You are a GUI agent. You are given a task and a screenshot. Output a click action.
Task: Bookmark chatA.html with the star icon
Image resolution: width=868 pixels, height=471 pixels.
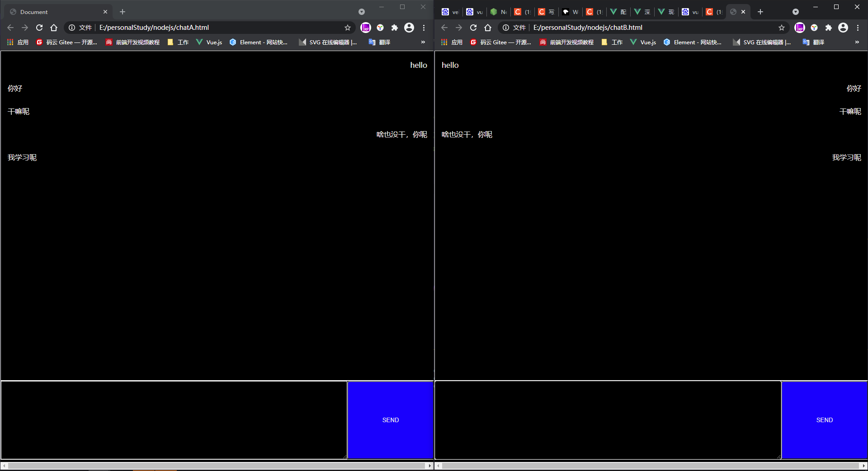pyautogui.click(x=348, y=28)
